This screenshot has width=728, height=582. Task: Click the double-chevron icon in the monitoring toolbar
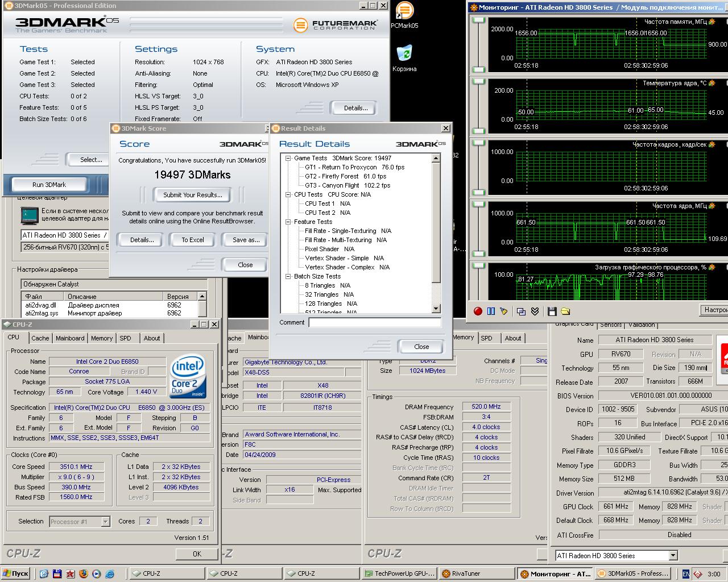pos(535,311)
